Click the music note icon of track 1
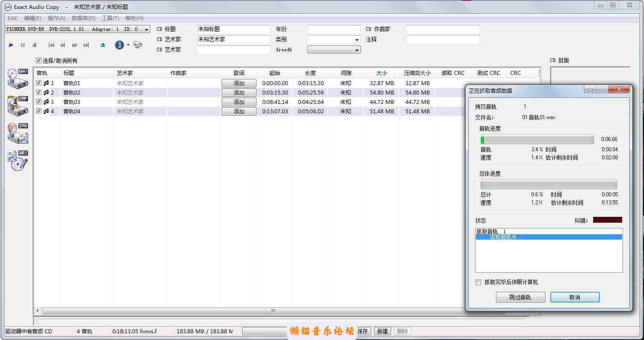This screenshot has width=644, height=340. click(46, 83)
